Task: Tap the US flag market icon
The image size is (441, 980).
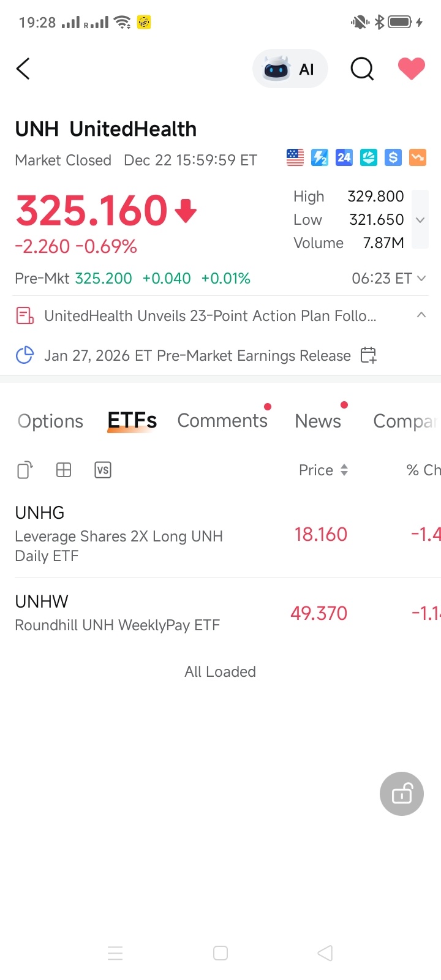Action: click(295, 157)
